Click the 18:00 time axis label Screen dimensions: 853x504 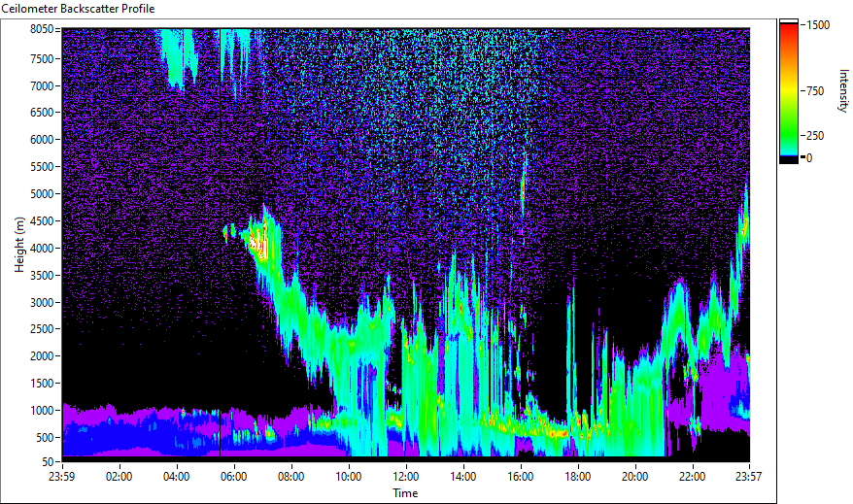pyautogui.click(x=578, y=477)
